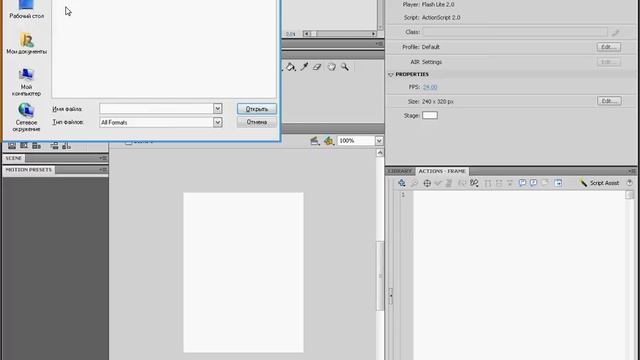Click Add new item to script icon
This screenshot has width=640, height=360.
(402, 183)
